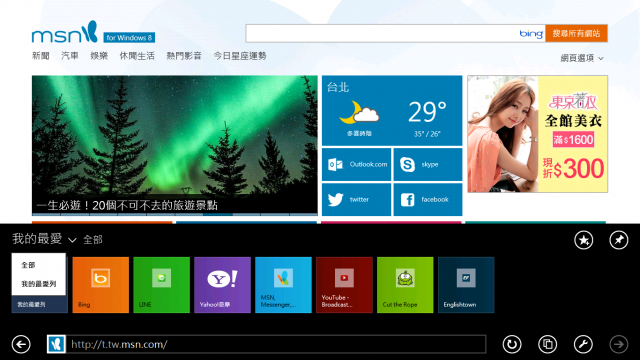Click the MSN site icon beside URL
The image size is (640, 360).
[56, 344]
